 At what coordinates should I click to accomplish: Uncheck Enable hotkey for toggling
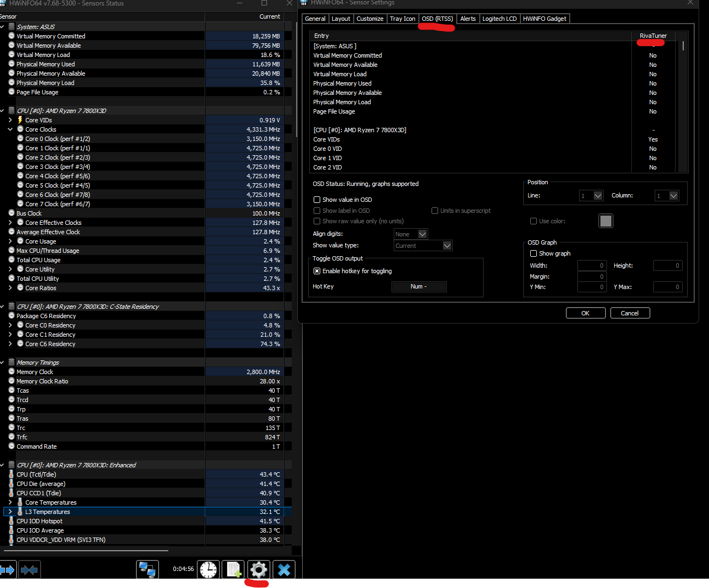tap(316, 270)
